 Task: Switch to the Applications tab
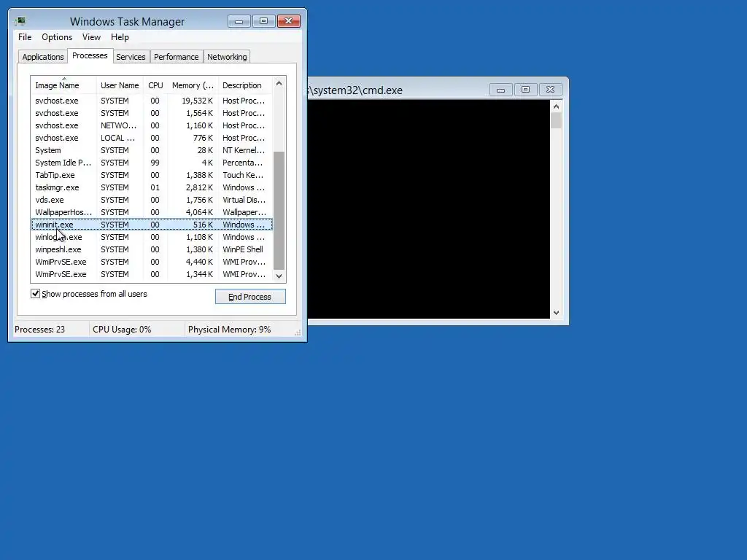[43, 57]
